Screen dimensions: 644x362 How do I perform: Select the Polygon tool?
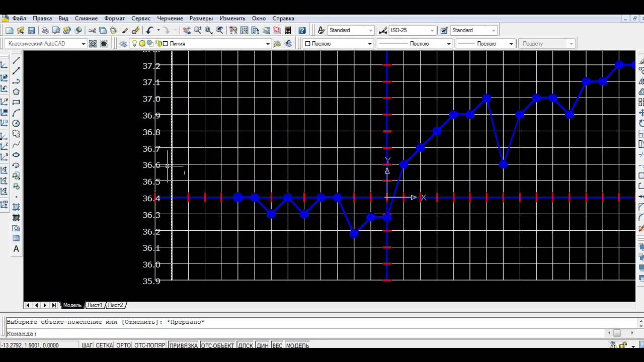tap(16, 92)
